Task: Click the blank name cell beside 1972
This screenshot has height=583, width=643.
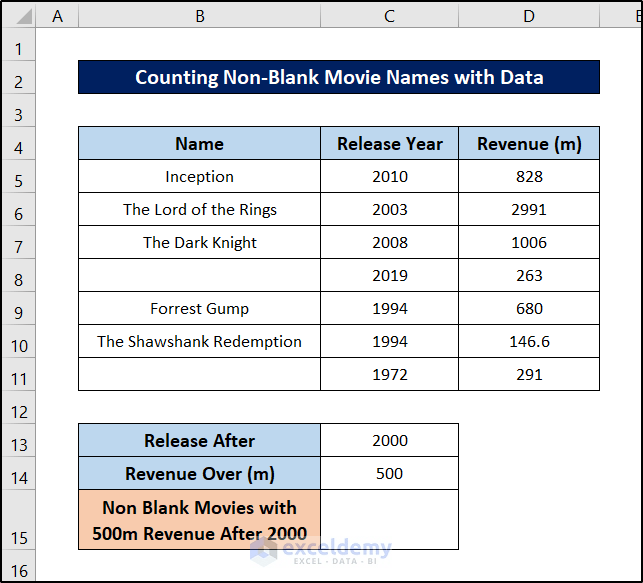Action: (199, 374)
